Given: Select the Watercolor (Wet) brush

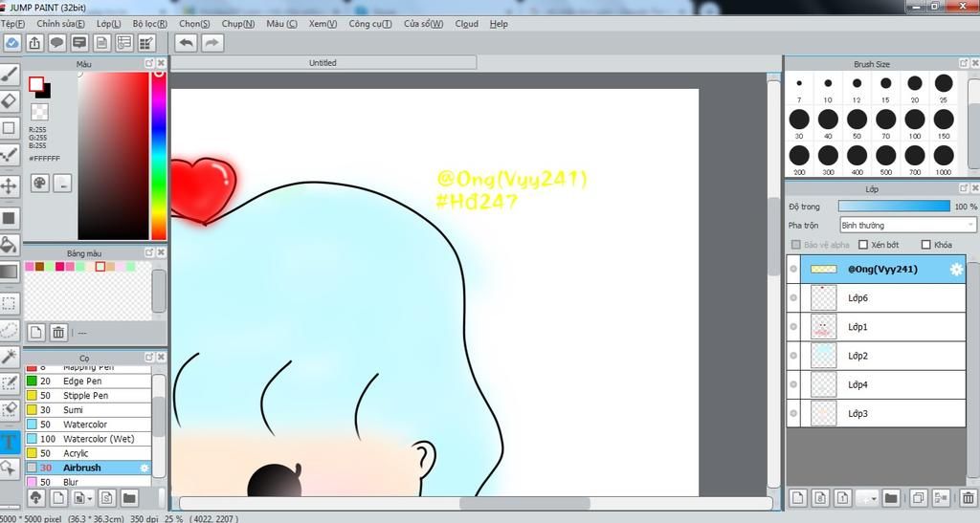Looking at the screenshot, I should [x=88, y=439].
